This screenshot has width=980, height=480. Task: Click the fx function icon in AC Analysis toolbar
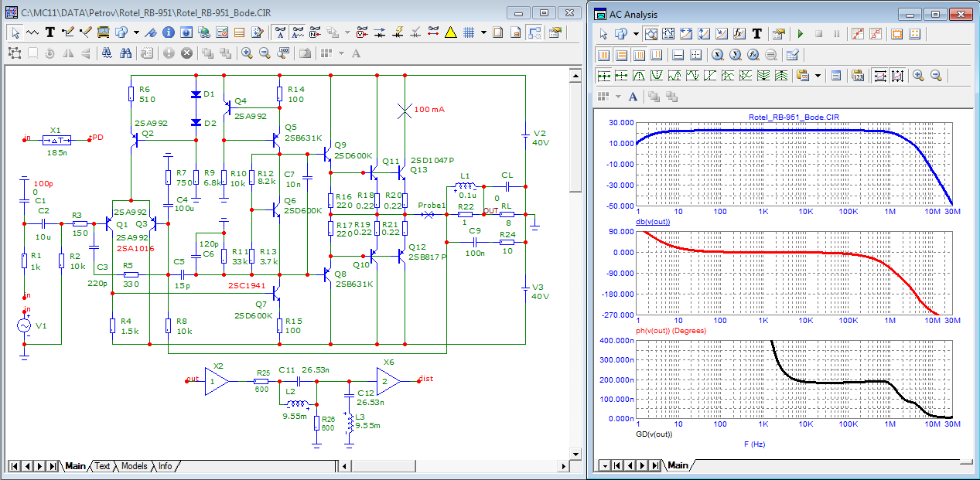tap(739, 34)
